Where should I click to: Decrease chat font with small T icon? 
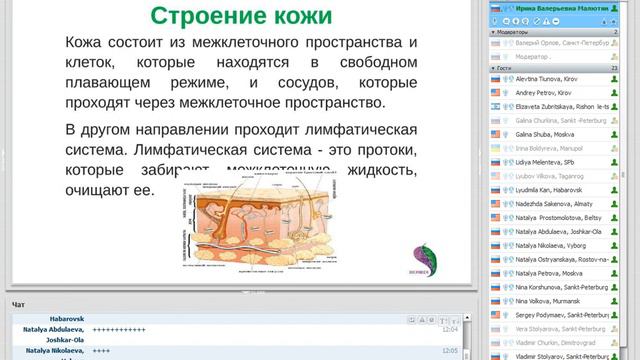point(455,322)
